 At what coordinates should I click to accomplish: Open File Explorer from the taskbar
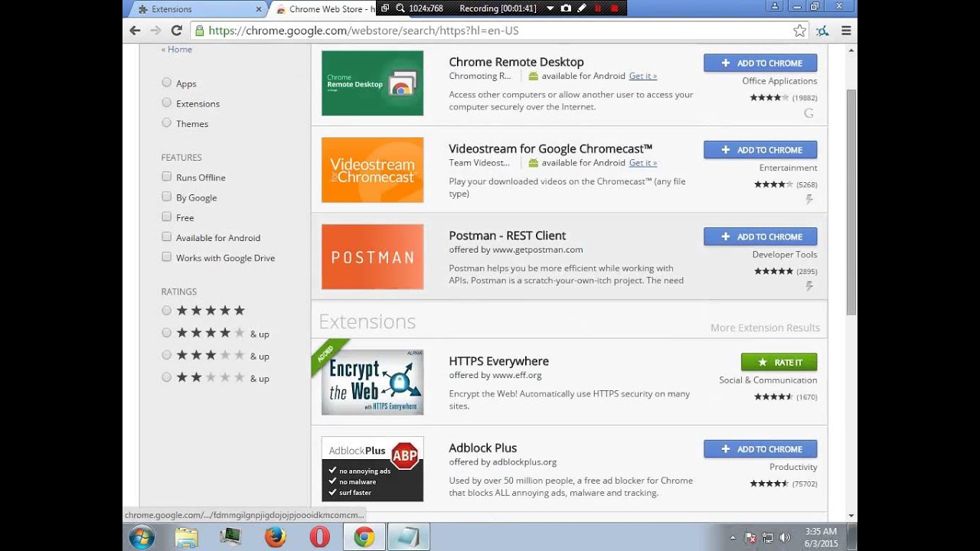point(186,537)
